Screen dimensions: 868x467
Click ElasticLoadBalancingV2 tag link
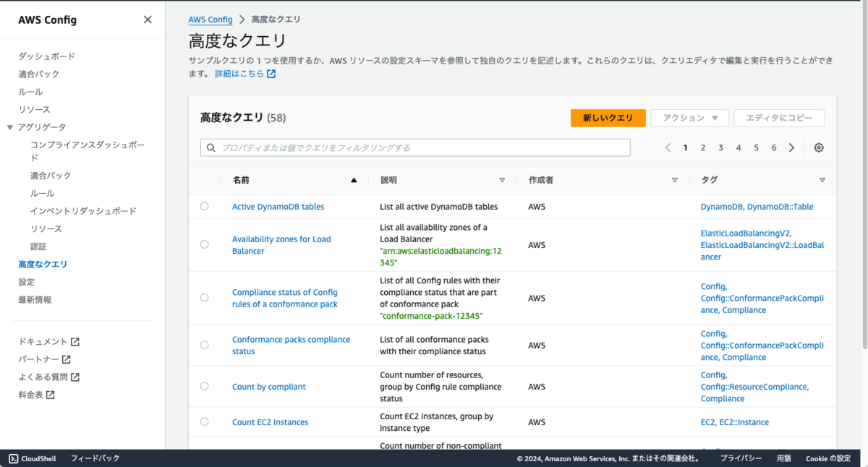(746, 233)
